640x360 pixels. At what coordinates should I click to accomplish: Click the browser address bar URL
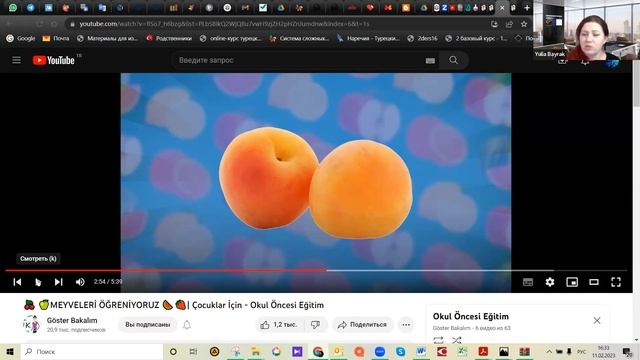[x=224, y=24]
